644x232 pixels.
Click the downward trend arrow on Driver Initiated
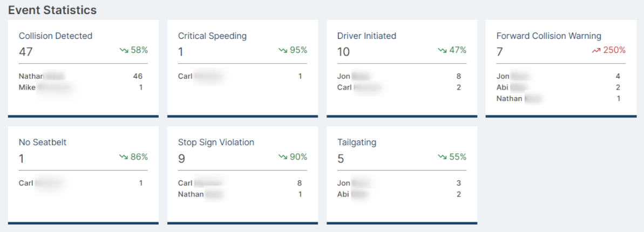click(x=442, y=51)
